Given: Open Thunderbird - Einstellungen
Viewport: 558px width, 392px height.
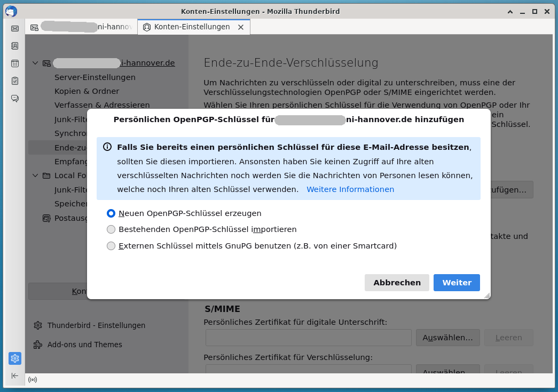Looking at the screenshot, I should click(x=96, y=325).
